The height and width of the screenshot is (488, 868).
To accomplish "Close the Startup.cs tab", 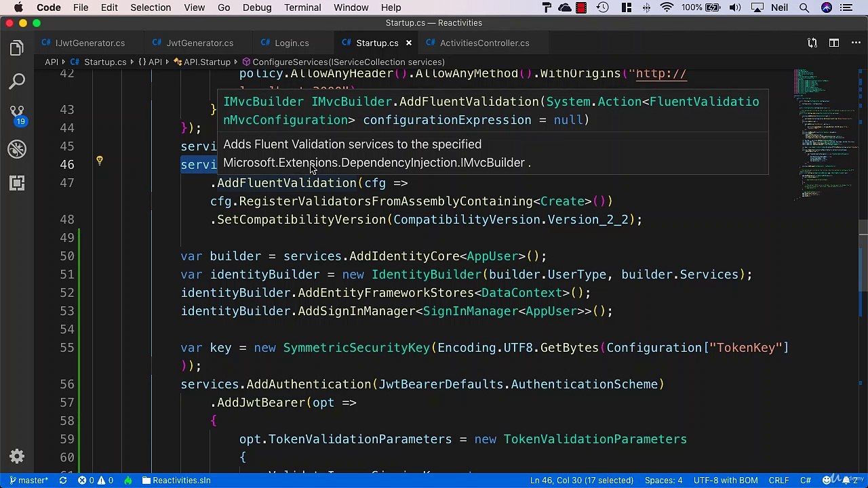I will pos(408,43).
